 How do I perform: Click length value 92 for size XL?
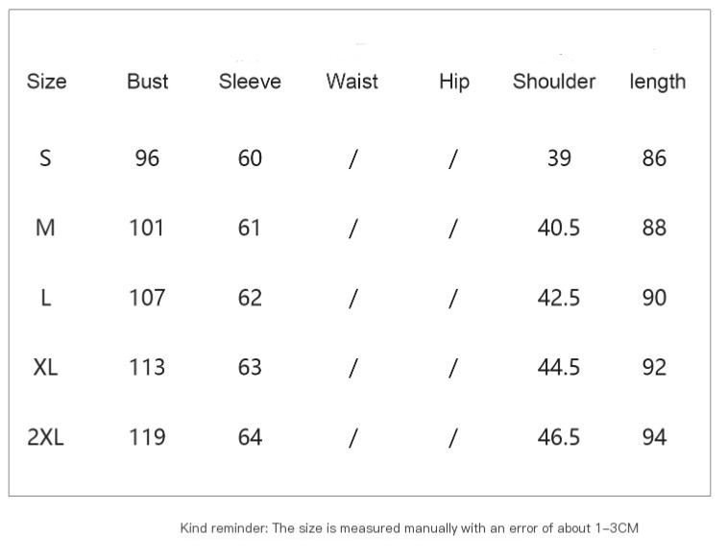coord(654,367)
